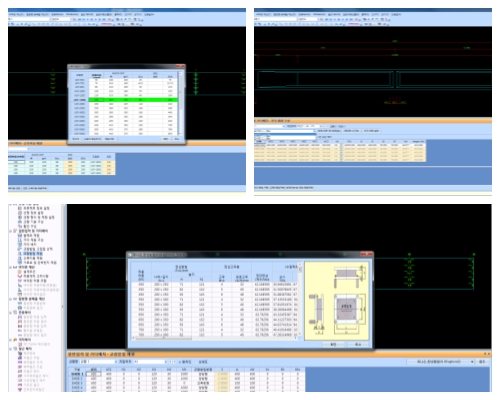Click the bearing diagram on yellow background

coord(337,301)
